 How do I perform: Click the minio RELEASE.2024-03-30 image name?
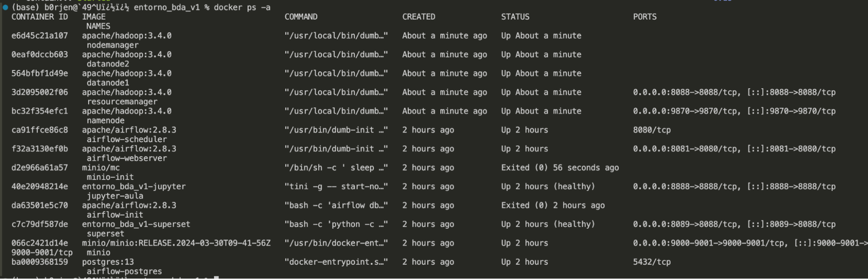tap(176, 243)
